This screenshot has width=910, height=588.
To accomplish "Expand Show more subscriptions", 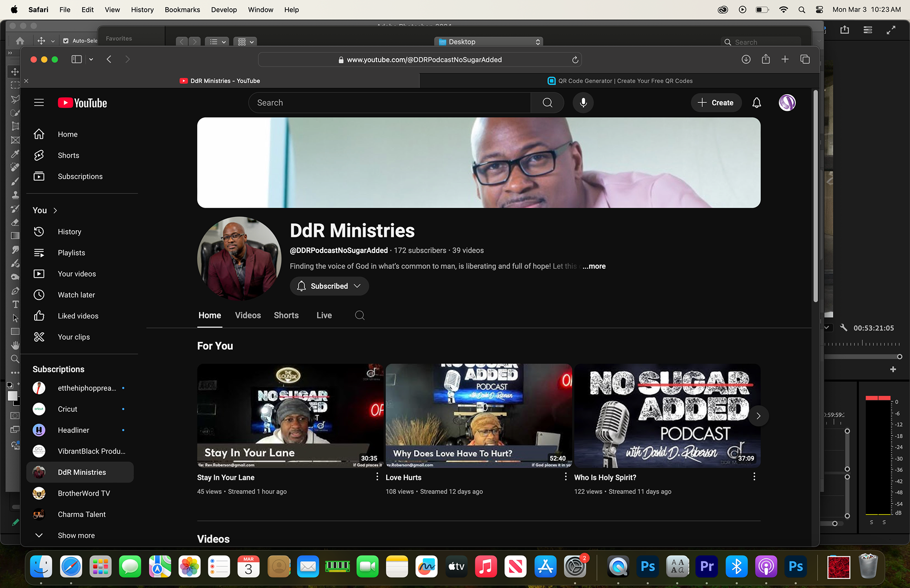I will pyautogui.click(x=76, y=535).
